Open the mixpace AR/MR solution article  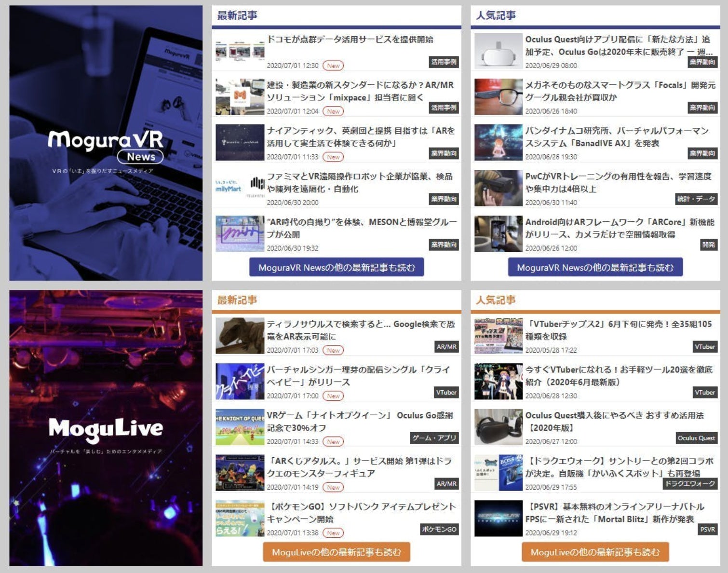(x=360, y=91)
